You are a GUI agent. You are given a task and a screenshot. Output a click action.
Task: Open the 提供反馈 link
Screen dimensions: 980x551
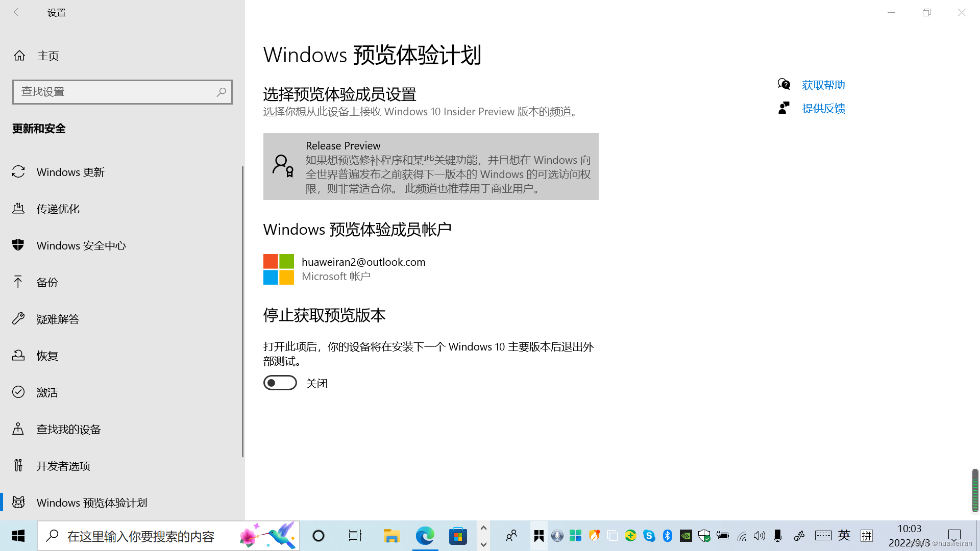click(823, 109)
